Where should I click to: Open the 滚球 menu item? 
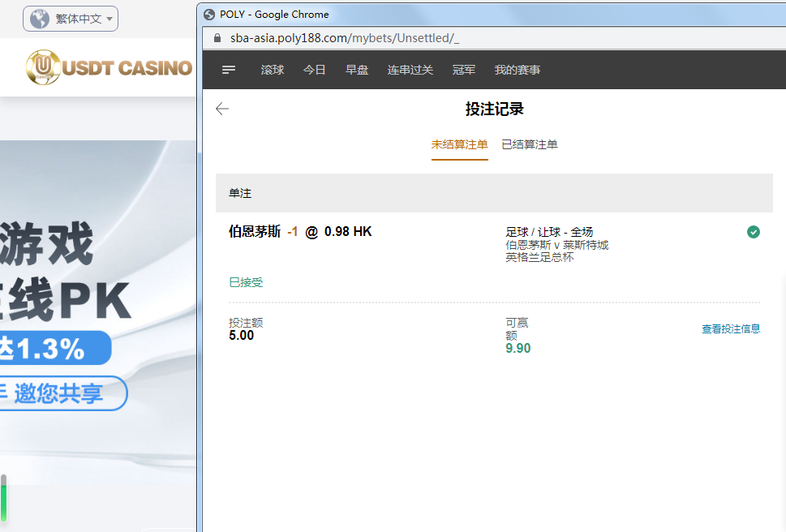coord(273,71)
